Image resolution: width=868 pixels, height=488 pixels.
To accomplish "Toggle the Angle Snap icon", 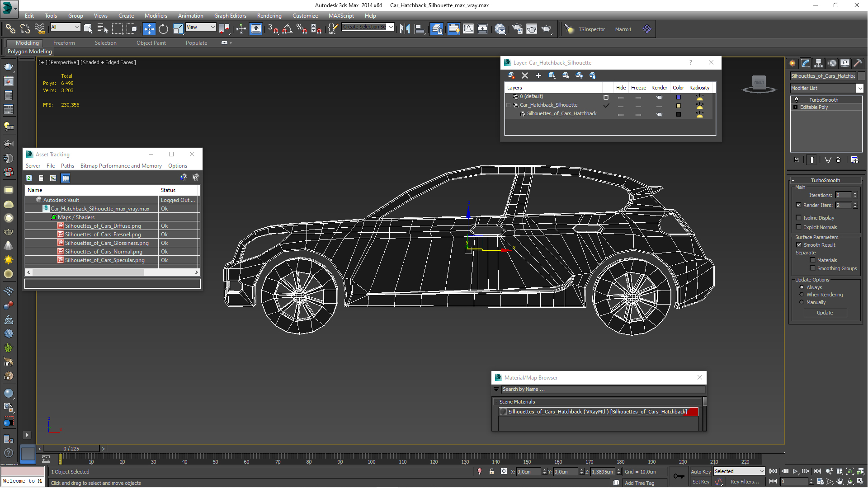I will click(287, 29).
